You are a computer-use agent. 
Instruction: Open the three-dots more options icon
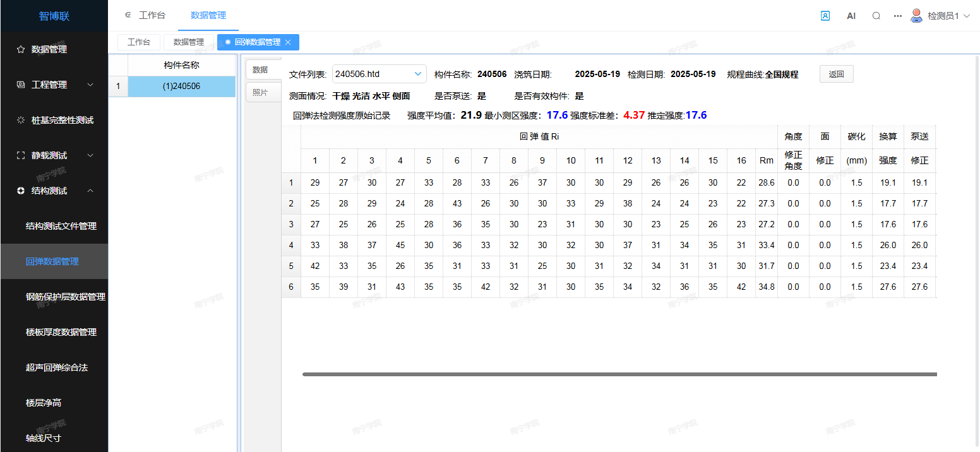coord(898,16)
